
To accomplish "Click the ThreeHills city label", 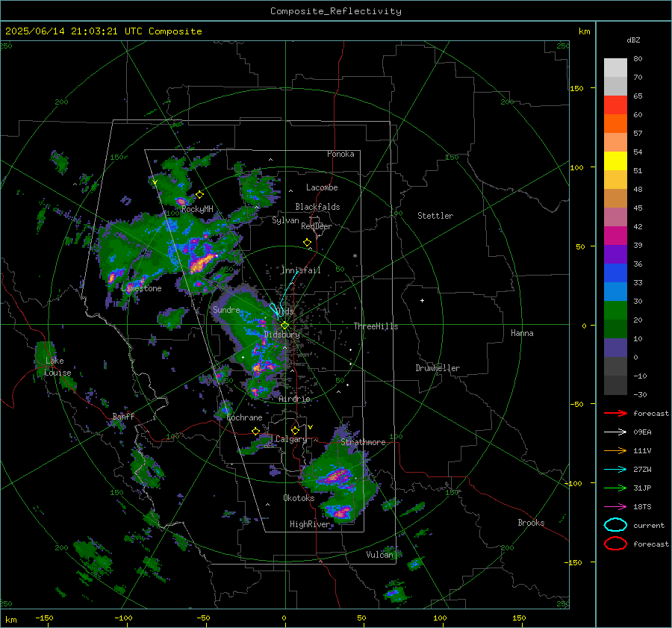I will pyautogui.click(x=376, y=326).
